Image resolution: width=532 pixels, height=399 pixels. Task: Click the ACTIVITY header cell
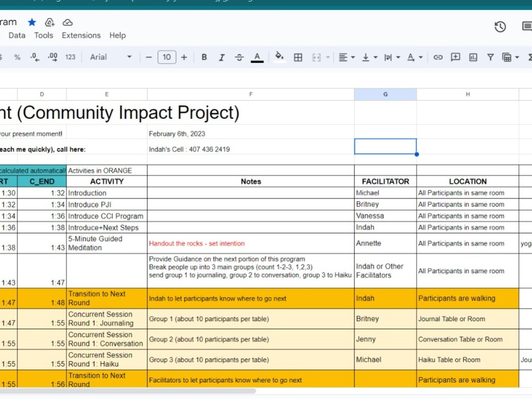tap(107, 181)
